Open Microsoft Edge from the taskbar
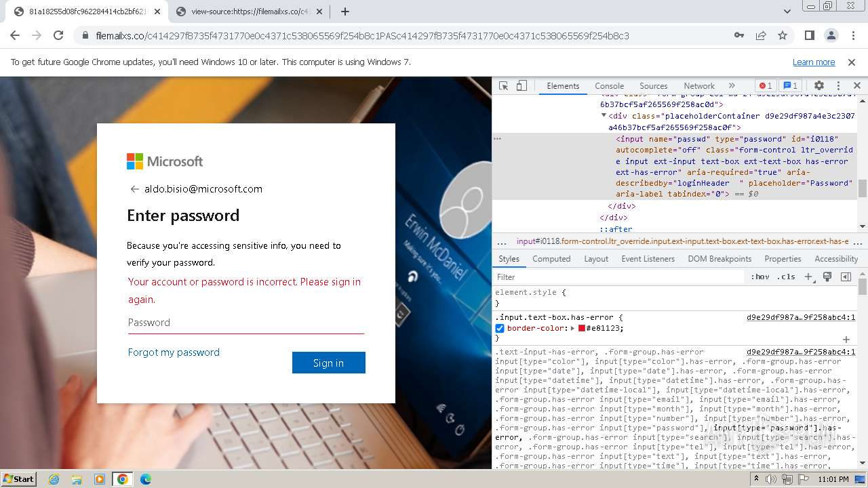This screenshot has height=488, width=868. (x=145, y=479)
